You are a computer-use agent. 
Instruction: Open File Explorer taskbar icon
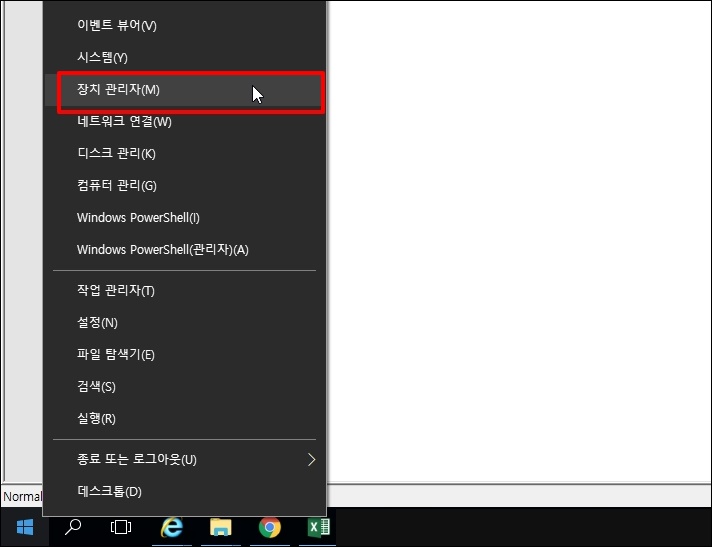221,527
